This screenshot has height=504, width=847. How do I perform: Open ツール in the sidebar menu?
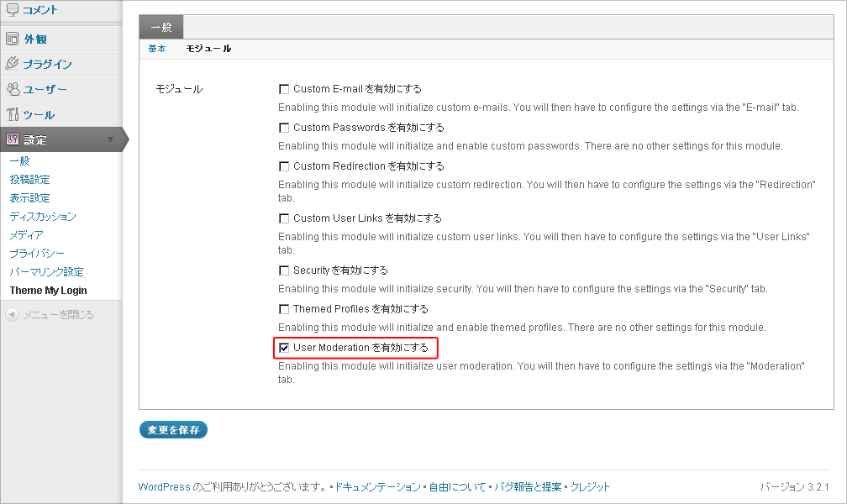coord(39,114)
